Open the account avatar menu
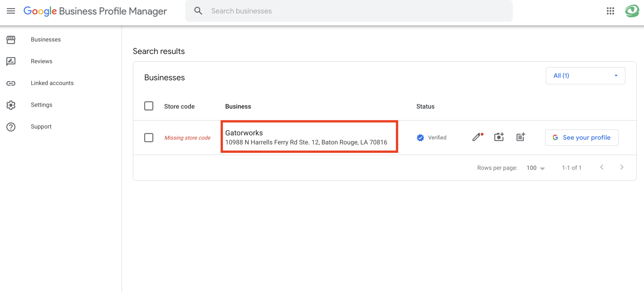 632,11
